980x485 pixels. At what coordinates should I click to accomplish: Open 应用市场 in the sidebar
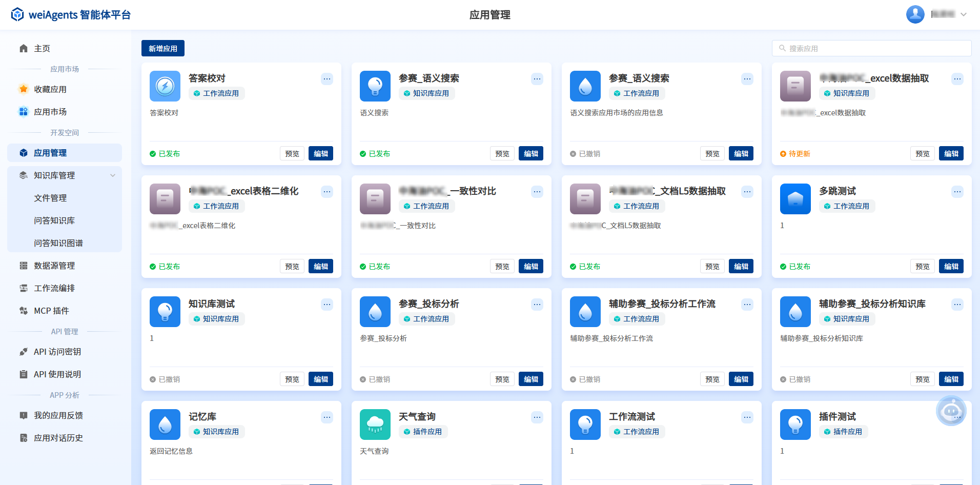(50, 112)
